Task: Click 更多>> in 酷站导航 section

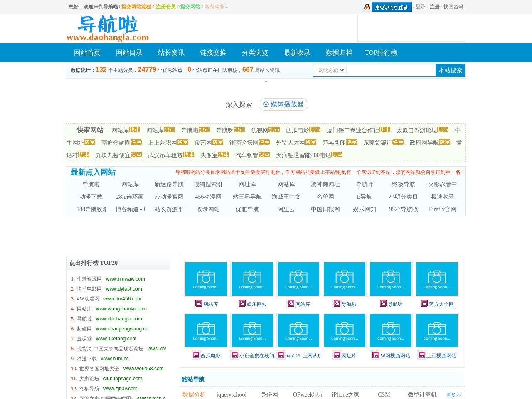Action: click(453, 395)
